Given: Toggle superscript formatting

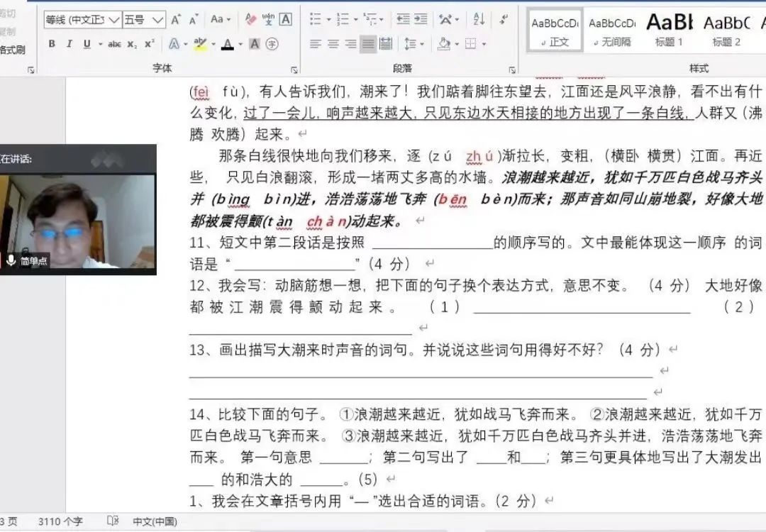Looking at the screenshot, I should pyautogui.click(x=150, y=44).
